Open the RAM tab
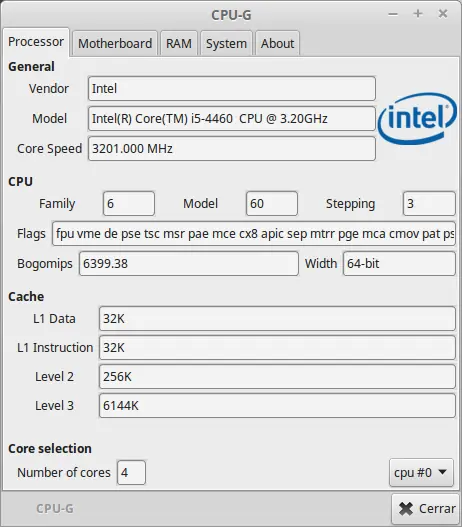Viewport: 462px width, 527px height. pyautogui.click(x=179, y=43)
